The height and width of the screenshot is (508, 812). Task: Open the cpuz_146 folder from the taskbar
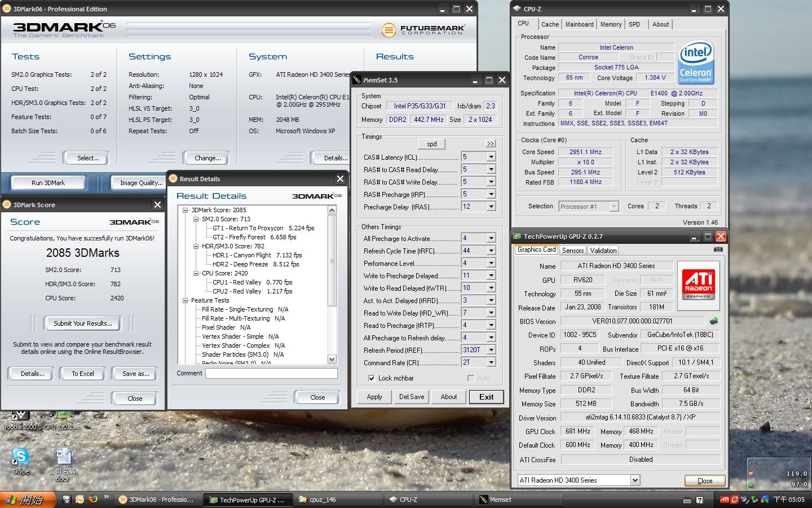pyautogui.click(x=338, y=500)
